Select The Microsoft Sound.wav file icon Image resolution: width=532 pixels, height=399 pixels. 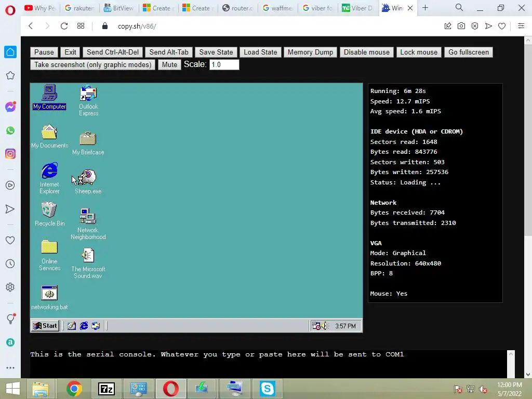pos(88,263)
